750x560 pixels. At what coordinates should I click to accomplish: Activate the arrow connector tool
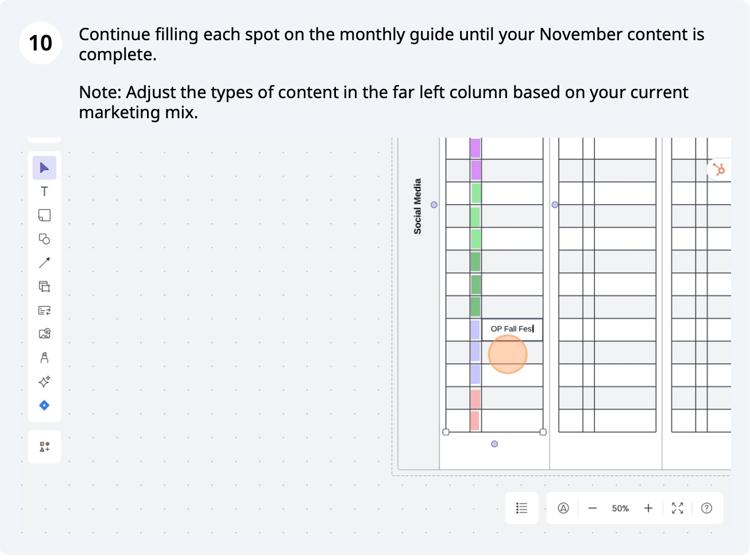[44, 263]
